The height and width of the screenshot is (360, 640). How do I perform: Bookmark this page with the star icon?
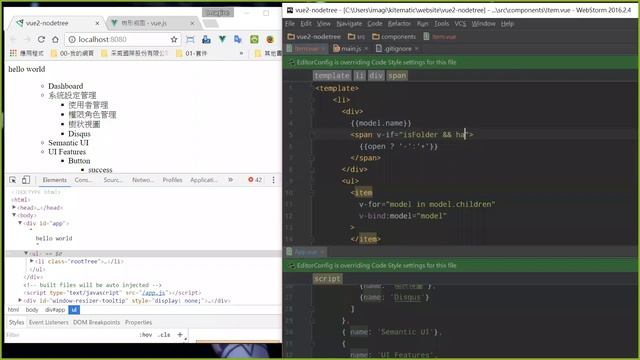pyautogui.click(x=174, y=39)
